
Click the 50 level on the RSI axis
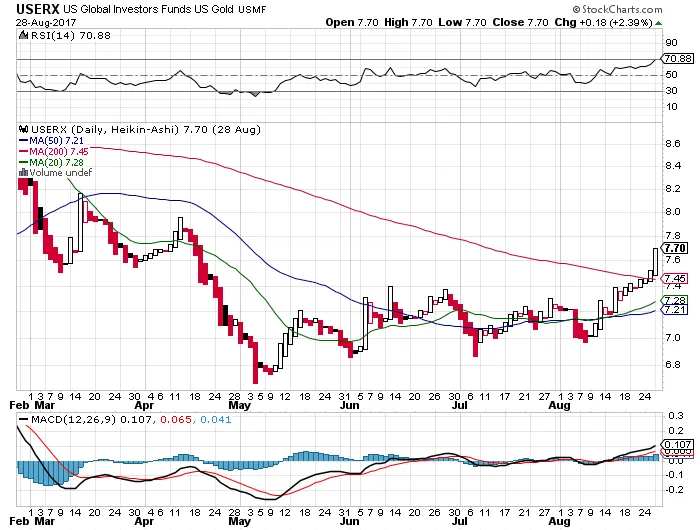pos(671,75)
